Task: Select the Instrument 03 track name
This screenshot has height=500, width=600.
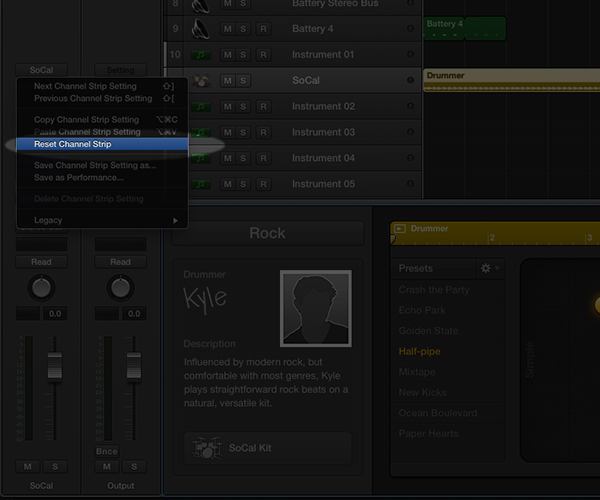Action: (x=323, y=132)
